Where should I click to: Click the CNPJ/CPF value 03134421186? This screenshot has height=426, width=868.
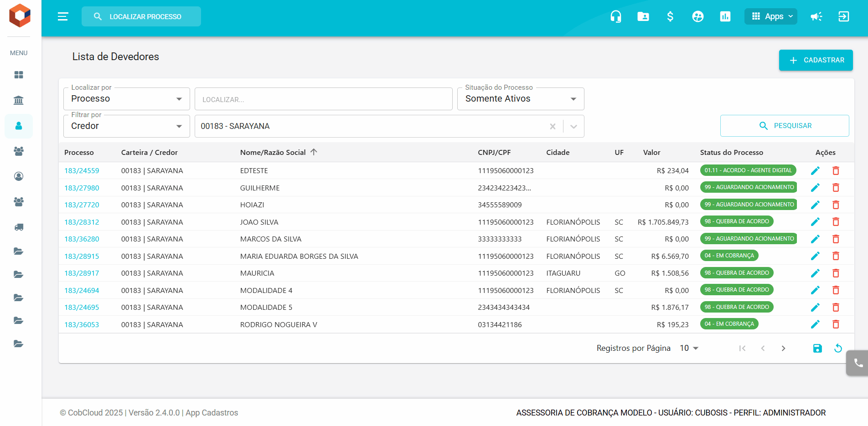pos(500,324)
